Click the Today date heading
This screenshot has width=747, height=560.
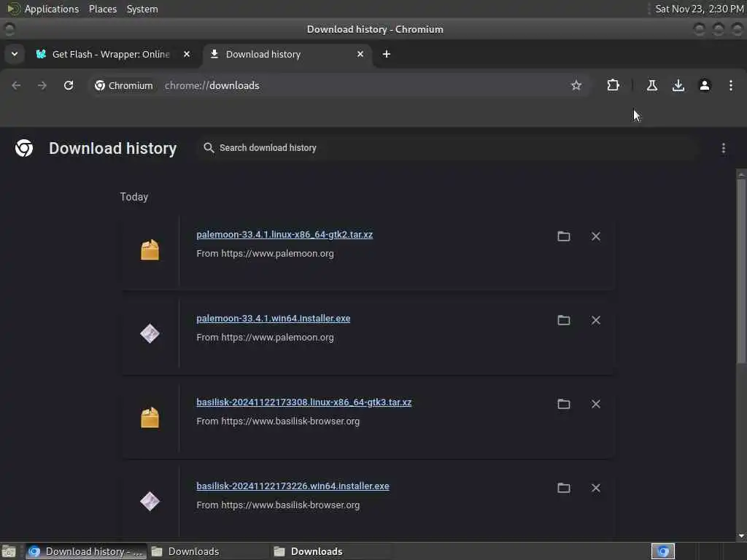[134, 197]
